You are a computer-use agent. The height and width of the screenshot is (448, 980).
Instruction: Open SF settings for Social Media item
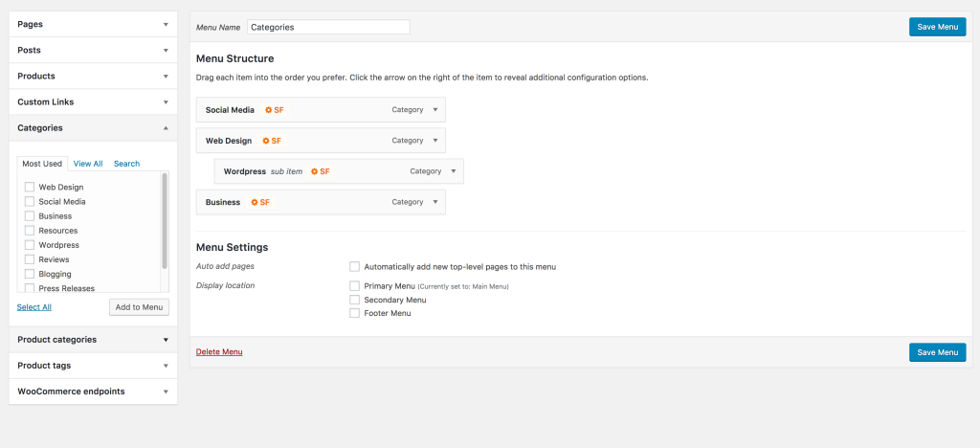click(275, 109)
